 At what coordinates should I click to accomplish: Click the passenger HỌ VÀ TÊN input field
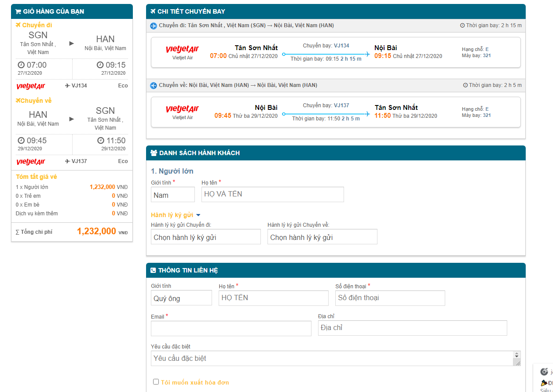(x=273, y=194)
